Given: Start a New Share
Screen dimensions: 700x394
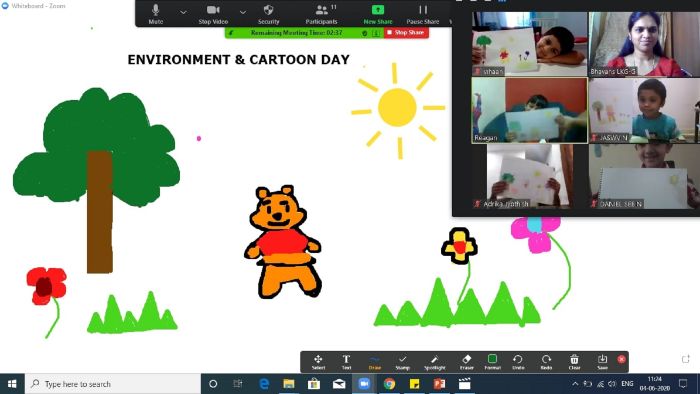Looking at the screenshot, I should [x=378, y=14].
